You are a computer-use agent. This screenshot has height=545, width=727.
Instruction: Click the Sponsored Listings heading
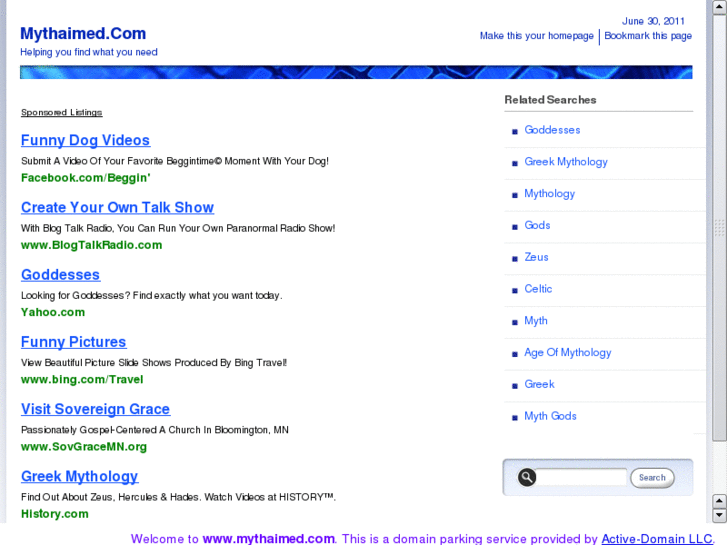(x=62, y=112)
